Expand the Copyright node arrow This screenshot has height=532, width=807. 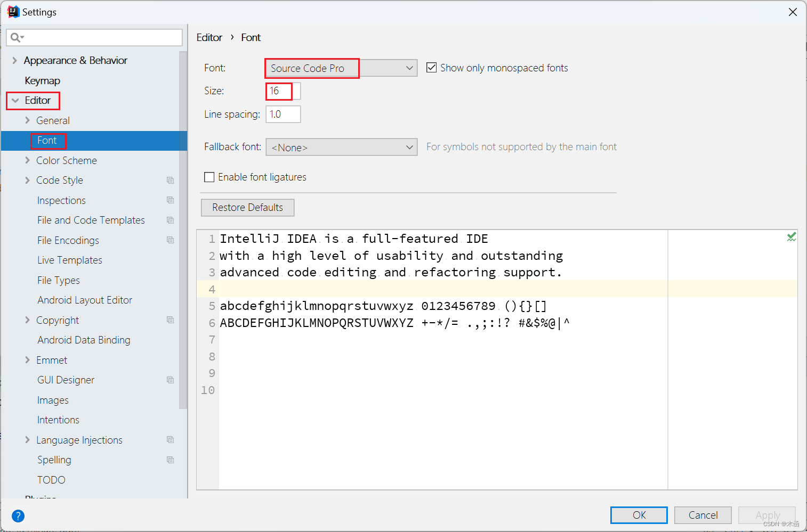(28, 320)
